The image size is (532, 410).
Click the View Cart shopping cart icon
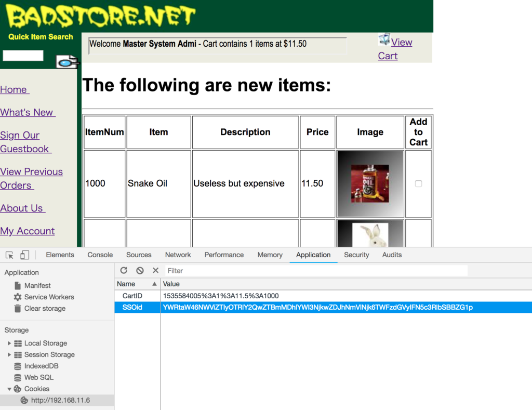point(384,39)
